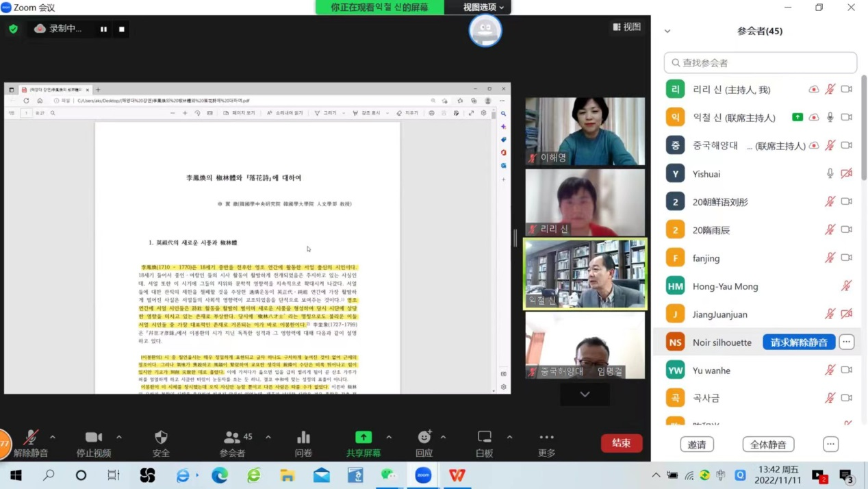
Task: Toggle 解除静音 microphone button
Action: click(x=31, y=443)
